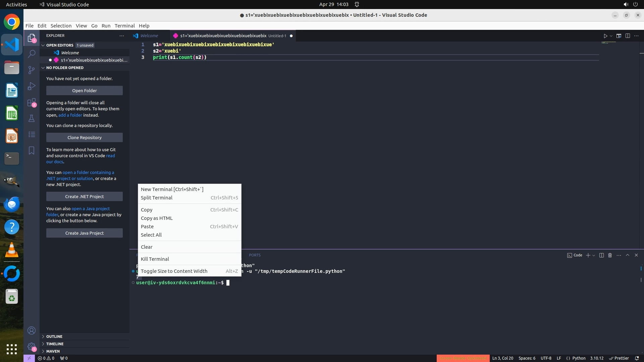The image size is (644, 362).
Task: Split the terminal panel icon
Action: (x=601, y=255)
